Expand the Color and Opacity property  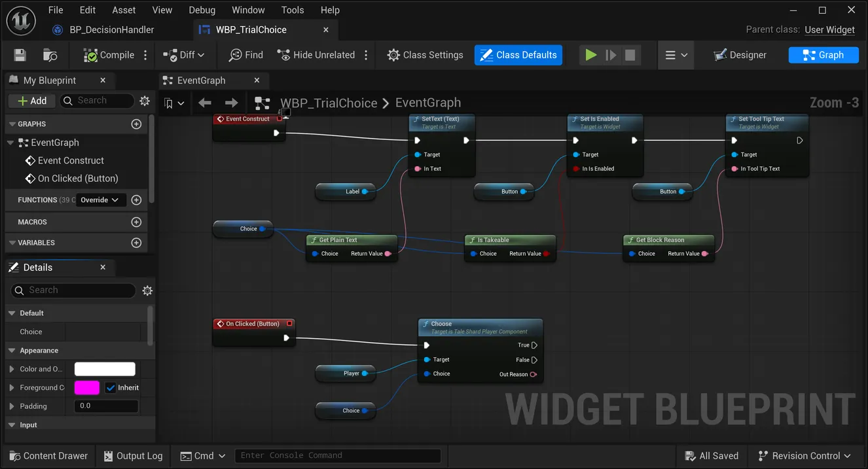point(12,369)
